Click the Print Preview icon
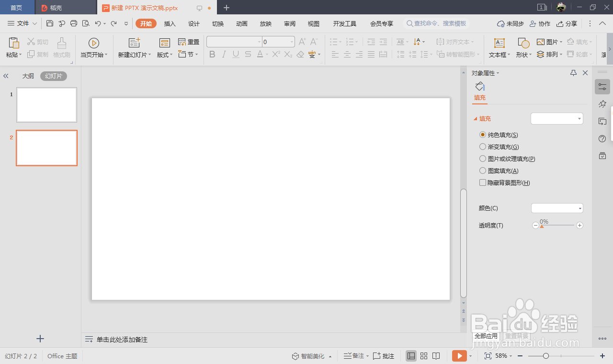 pos(86,23)
